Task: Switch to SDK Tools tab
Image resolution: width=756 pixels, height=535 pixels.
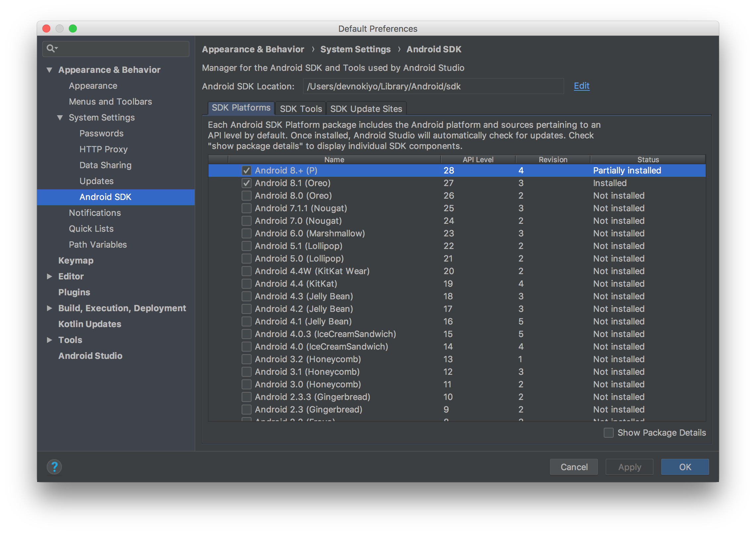Action: pyautogui.click(x=301, y=109)
